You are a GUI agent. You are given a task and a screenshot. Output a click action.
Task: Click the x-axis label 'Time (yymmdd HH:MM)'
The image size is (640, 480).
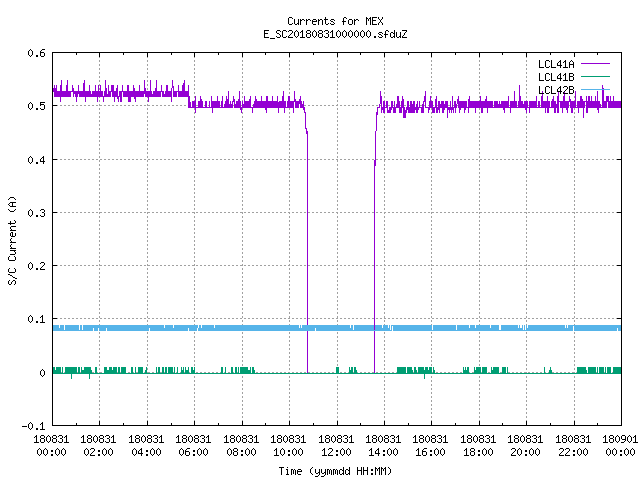click(335, 471)
